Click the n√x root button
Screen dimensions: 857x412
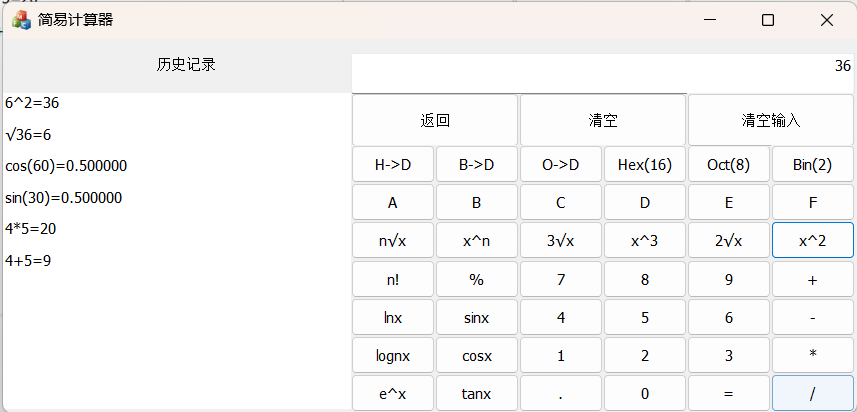(393, 241)
